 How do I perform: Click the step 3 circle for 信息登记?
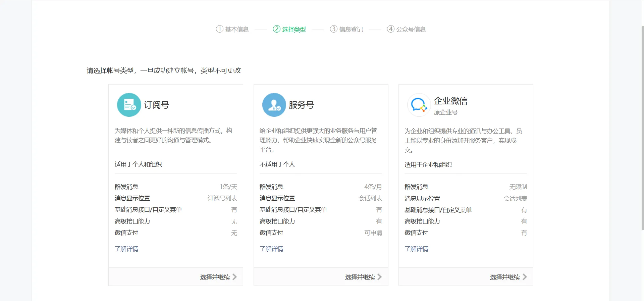point(333,29)
